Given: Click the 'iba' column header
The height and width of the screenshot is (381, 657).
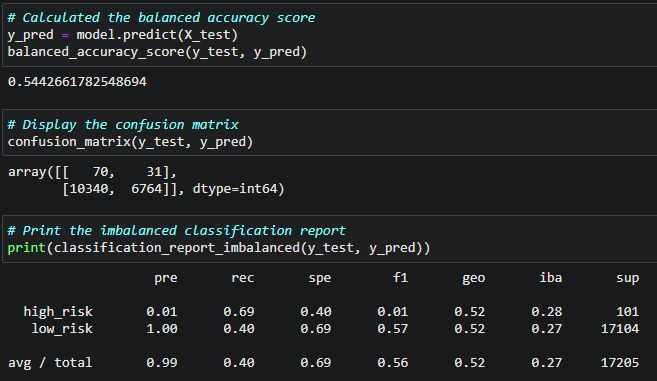Looking at the screenshot, I should [551, 277].
